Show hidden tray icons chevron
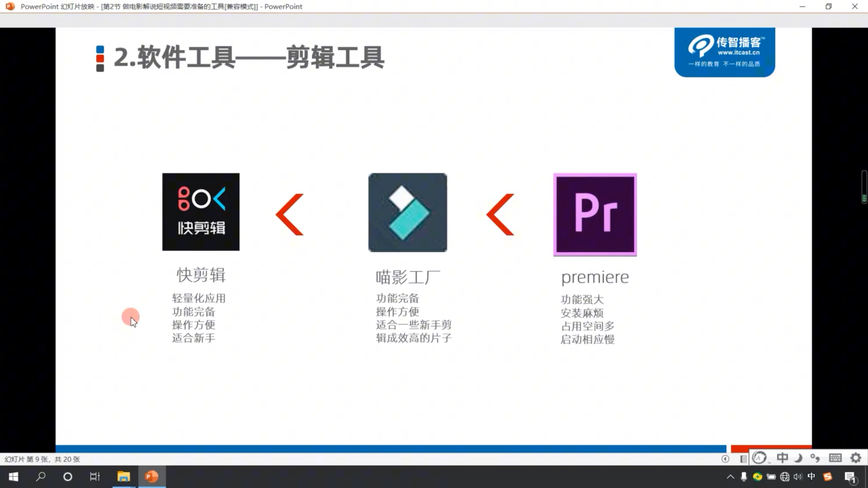Image resolution: width=868 pixels, height=488 pixels. pyautogui.click(x=730, y=477)
